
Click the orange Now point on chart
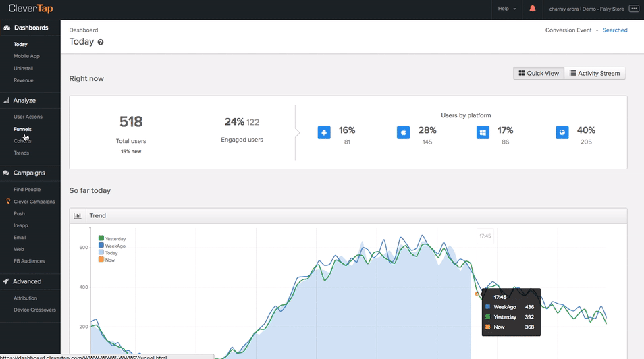tap(477, 294)
